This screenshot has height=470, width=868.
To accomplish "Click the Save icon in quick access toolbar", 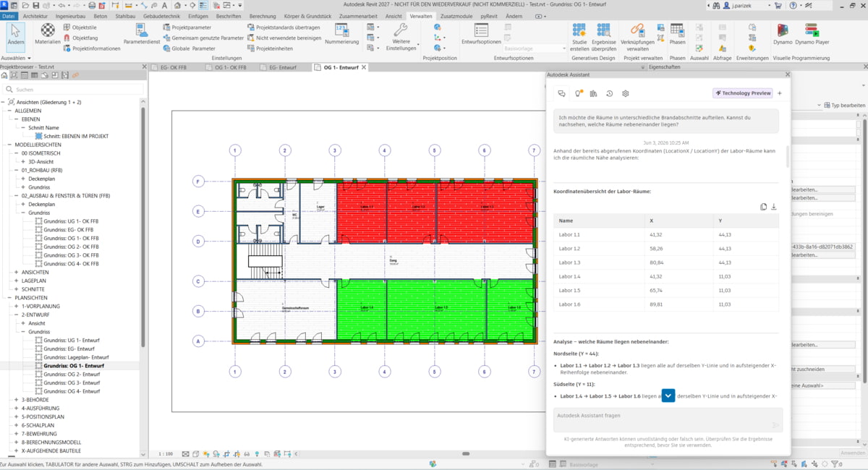I will coord(35,5).
